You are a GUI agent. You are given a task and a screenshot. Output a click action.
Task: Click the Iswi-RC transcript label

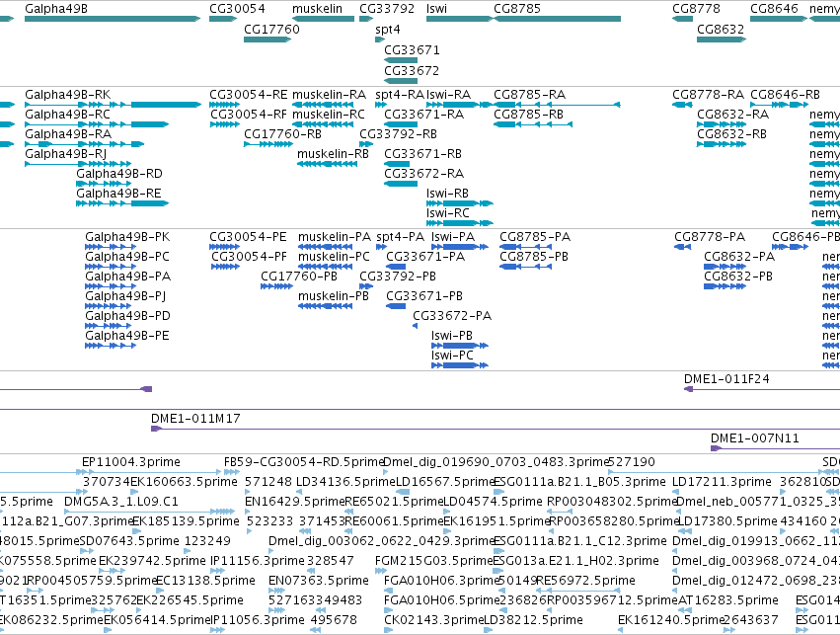pyautogui.click(x=448, y=213)
